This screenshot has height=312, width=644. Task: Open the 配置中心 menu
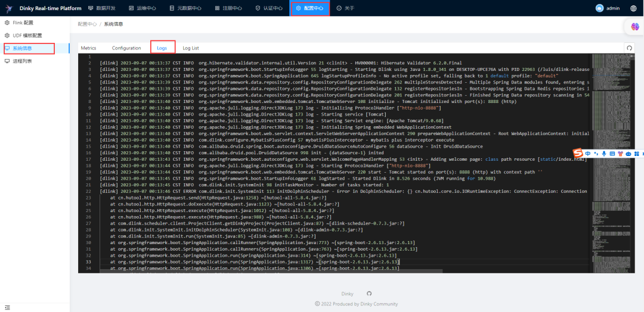[309, 8]
